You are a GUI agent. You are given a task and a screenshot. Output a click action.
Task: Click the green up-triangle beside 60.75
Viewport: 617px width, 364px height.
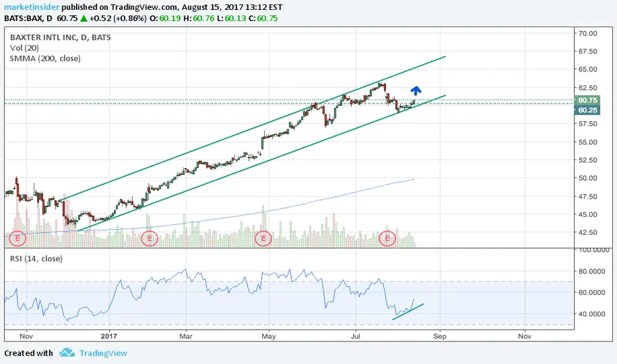click(x=83, y=18)
